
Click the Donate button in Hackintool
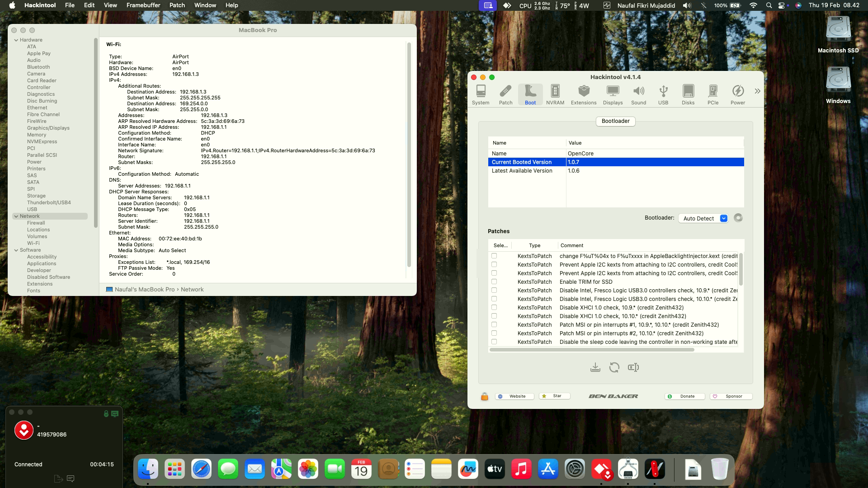tap(684, 396)
